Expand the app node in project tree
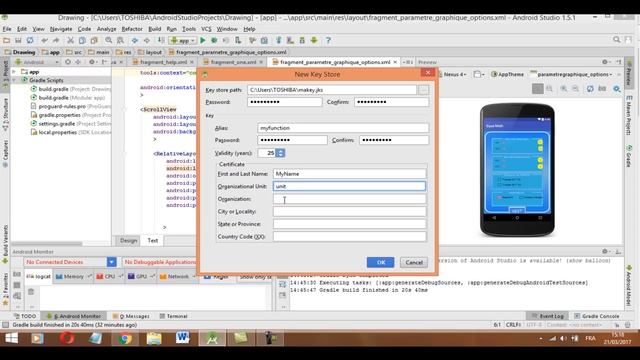The width and height of the screenshot is (640, 360). [14, 72]
